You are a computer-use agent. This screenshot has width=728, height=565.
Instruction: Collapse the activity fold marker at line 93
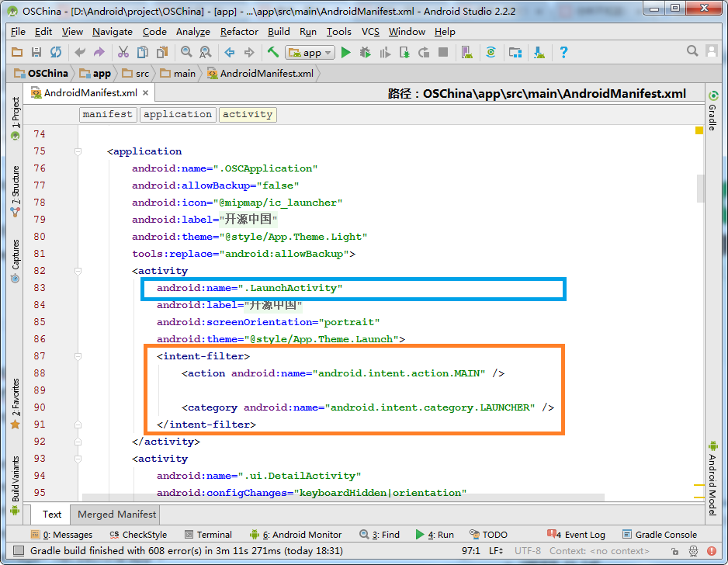click(78, 459)
